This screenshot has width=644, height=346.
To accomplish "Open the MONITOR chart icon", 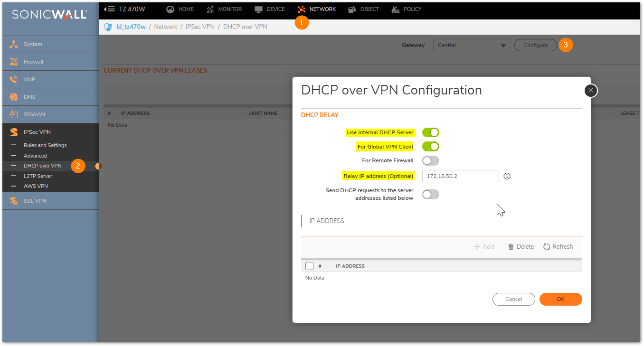I will pos(210,9).
